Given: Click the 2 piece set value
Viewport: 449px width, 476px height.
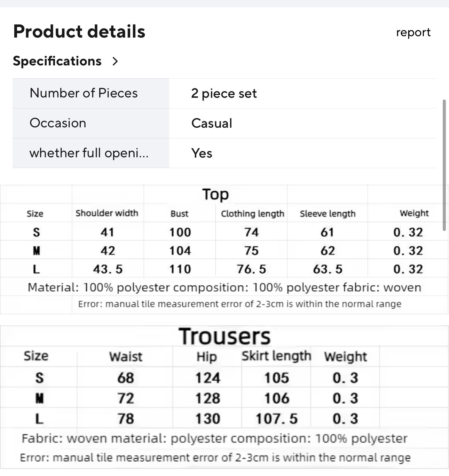Looking at the screenshot, I should (224, 93).
